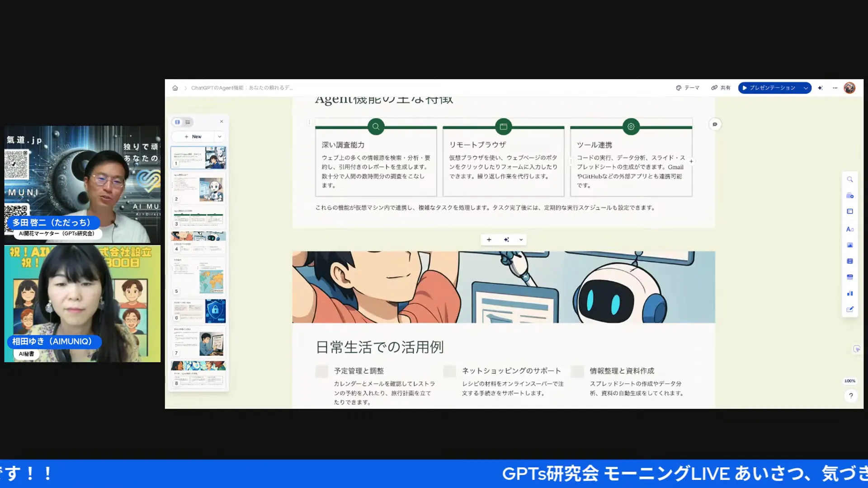868x488 pixels.
Task: Expand the プレゼンテーション dropdown arrow
Action: tap(806, 88)
